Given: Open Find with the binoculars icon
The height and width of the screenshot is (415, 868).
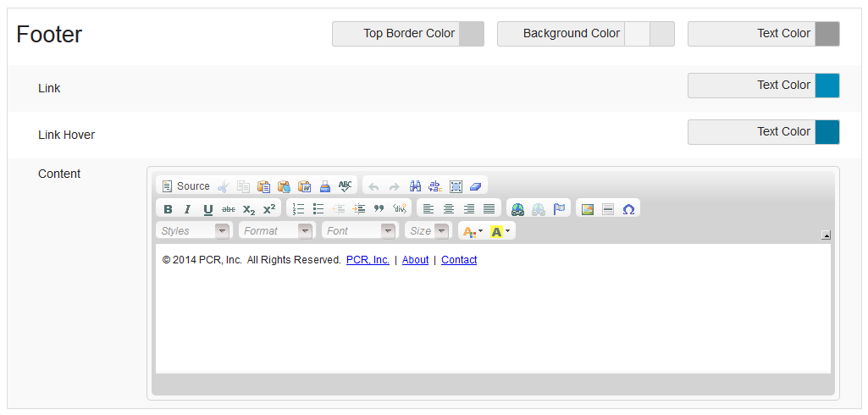Looking at the screenshot, I should click(416, 186).
